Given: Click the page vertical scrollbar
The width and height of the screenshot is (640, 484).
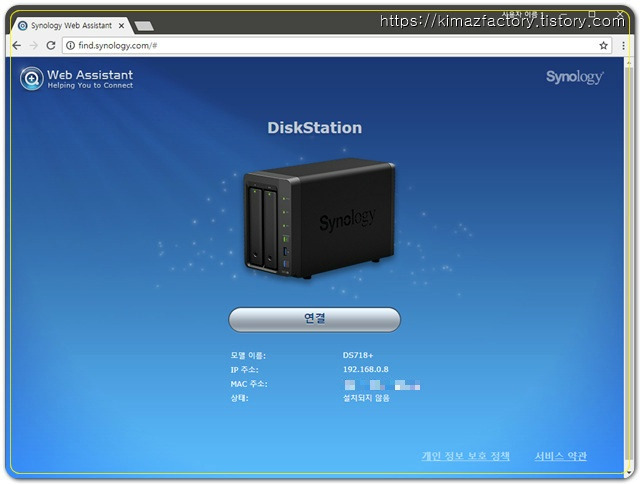Looking at the screenshot, I should 629,265.
